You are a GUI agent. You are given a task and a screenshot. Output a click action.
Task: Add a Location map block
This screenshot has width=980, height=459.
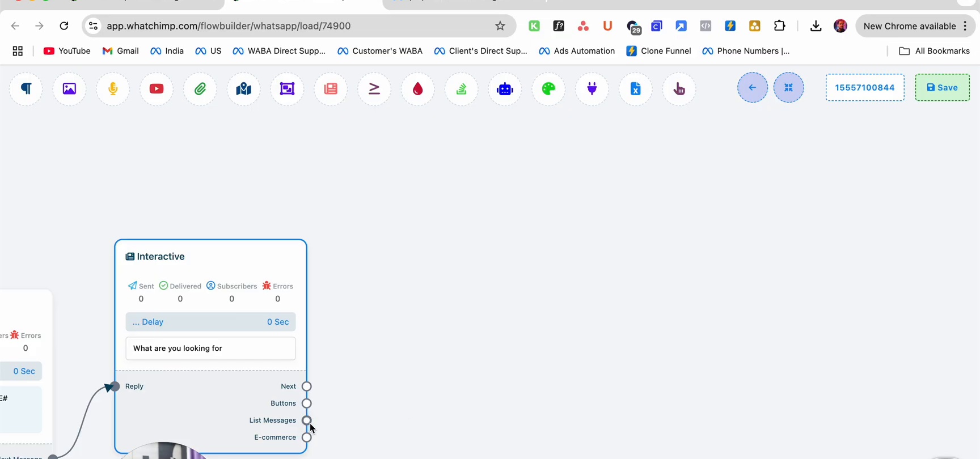click(x=244, y=89)
